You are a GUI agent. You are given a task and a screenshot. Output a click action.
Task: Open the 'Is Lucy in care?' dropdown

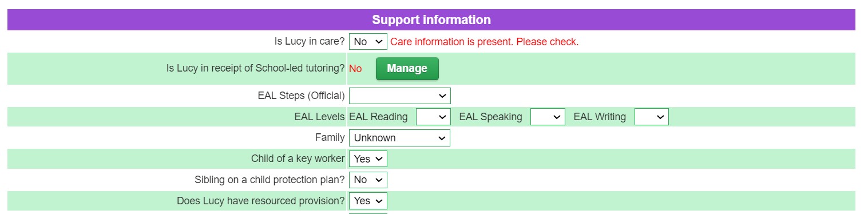[x=368, y=42]
